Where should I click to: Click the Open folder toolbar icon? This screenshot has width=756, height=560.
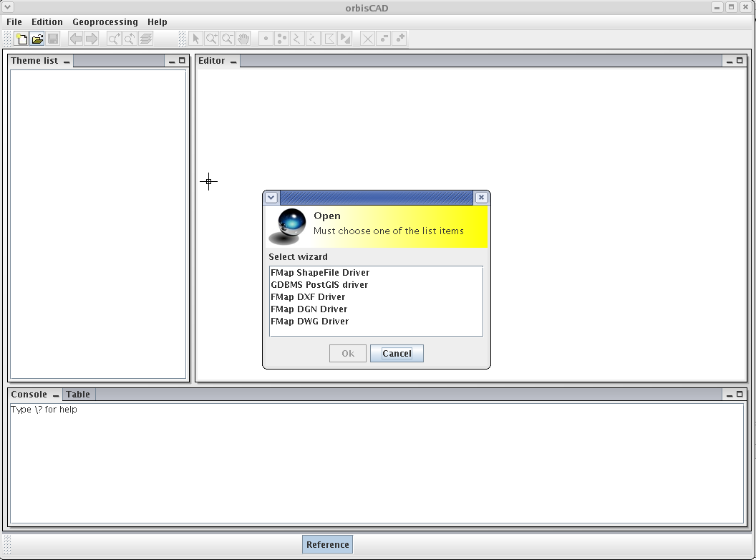(x=37, y=39)
